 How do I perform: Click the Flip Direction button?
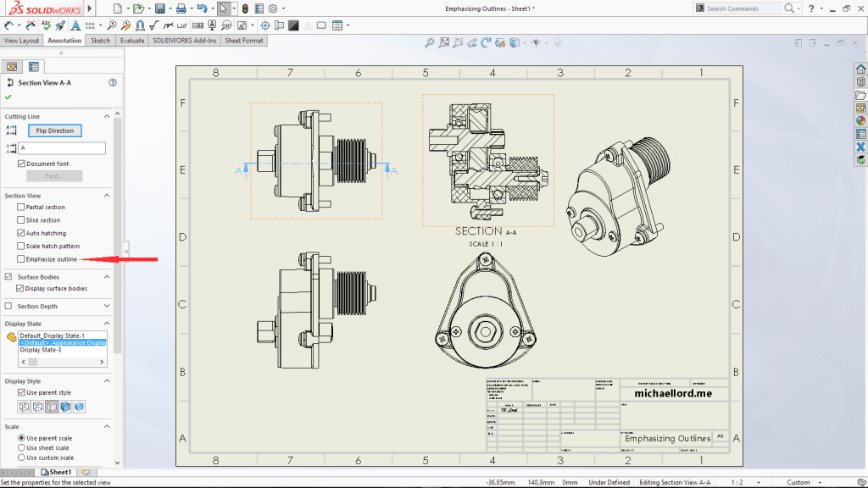(55, 130)
